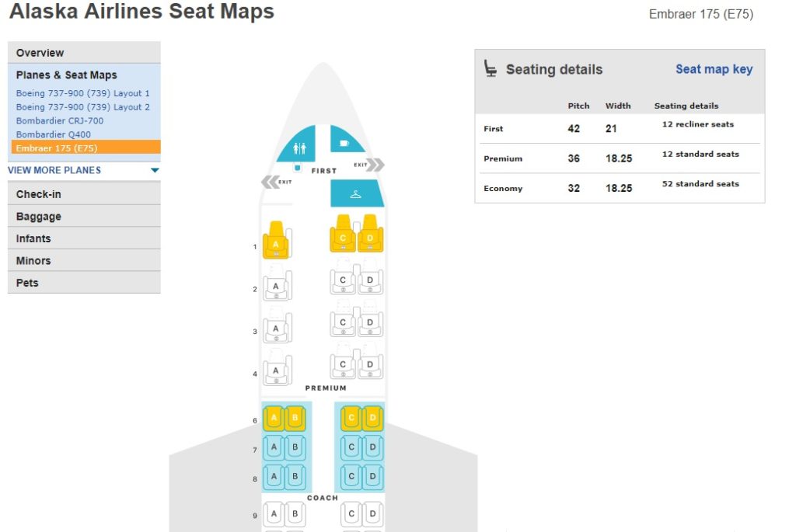Open the Overview section

pyautogui.click(x=40, y=53)
